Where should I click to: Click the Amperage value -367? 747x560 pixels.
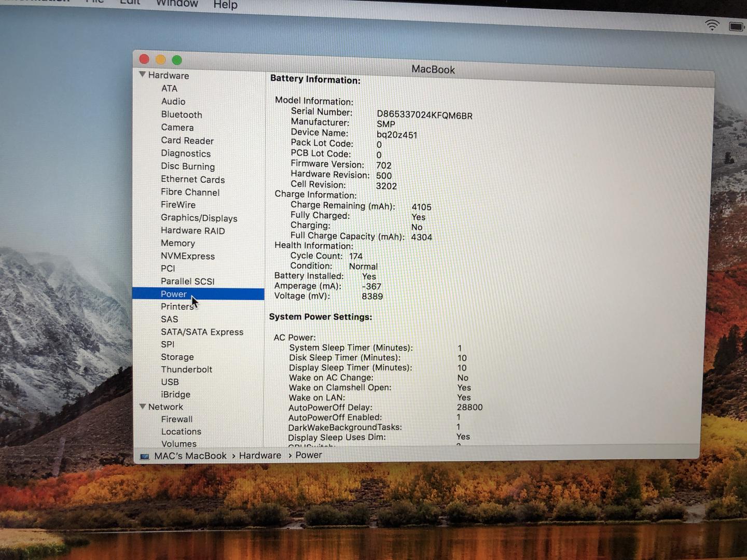371,286
